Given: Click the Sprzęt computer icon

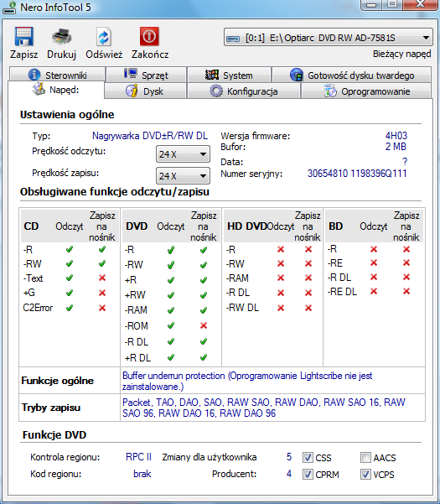Looking at the screenshot, I should 131,75.
